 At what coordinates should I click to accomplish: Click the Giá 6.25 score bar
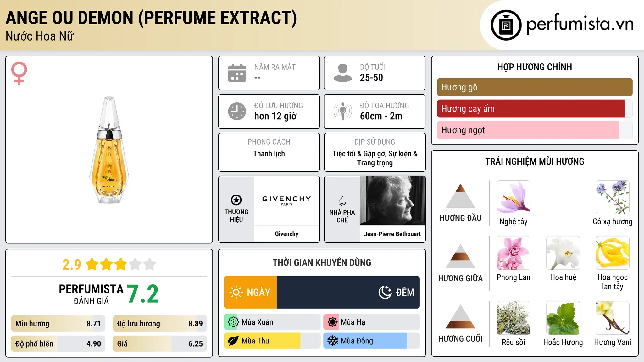(160, 343)
